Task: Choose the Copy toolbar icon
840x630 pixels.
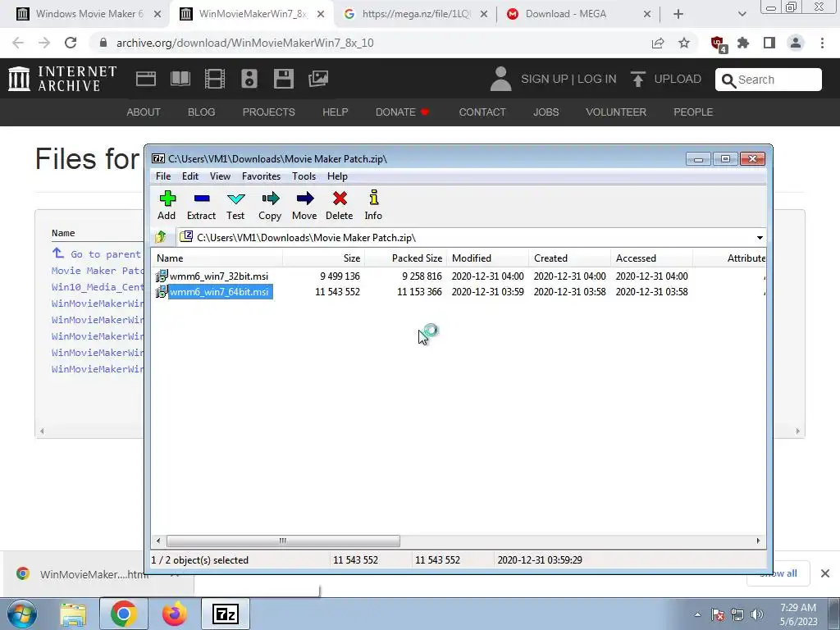Action: [x=271, y=199]
